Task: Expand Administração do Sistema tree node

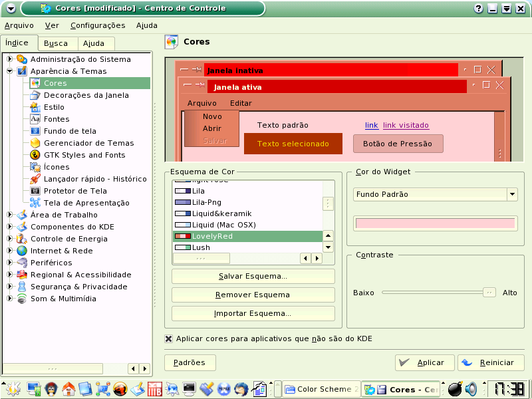Action: 10,59
